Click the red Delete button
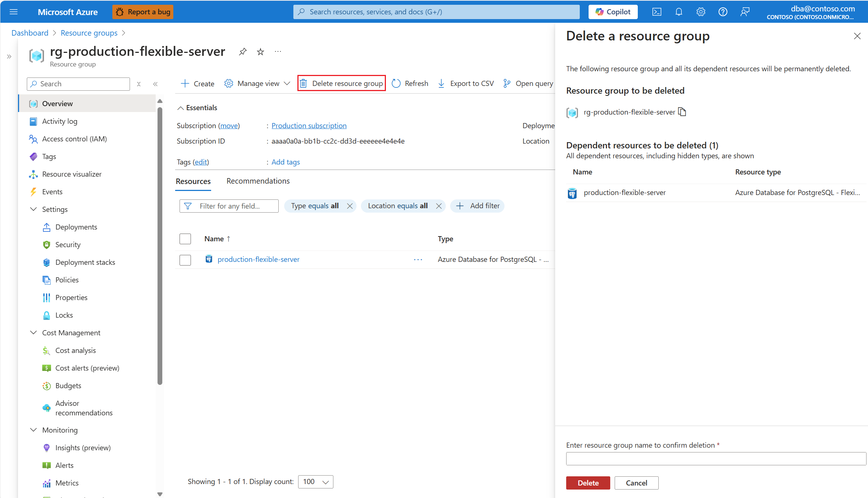868x498 pixels. point(588,483)
